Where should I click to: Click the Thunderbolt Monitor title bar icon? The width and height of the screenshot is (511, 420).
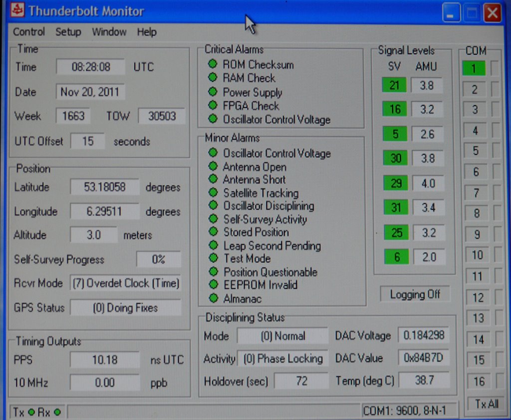pyautogui.click(x=17, y=10)
